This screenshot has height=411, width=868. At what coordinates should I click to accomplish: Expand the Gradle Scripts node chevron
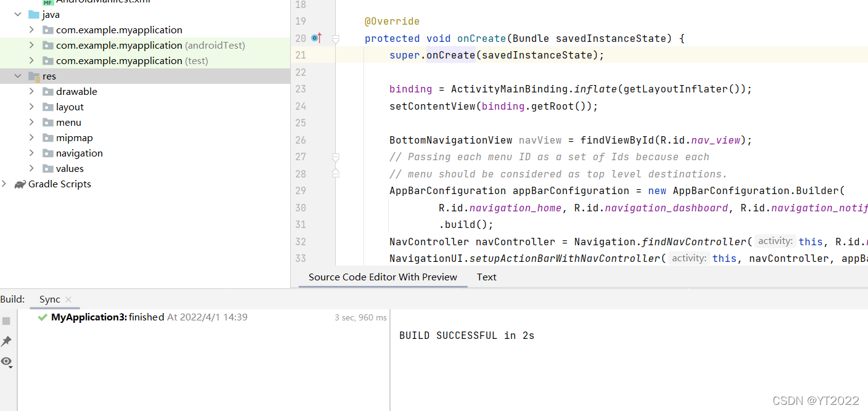coord(4,184)
